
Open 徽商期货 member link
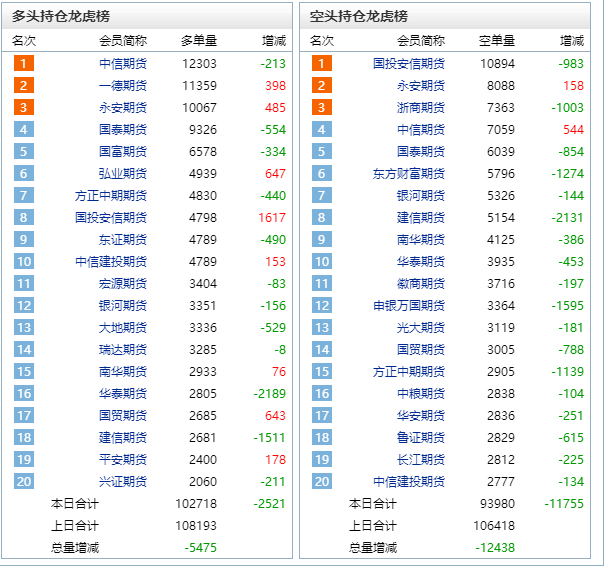coord(421,284)
